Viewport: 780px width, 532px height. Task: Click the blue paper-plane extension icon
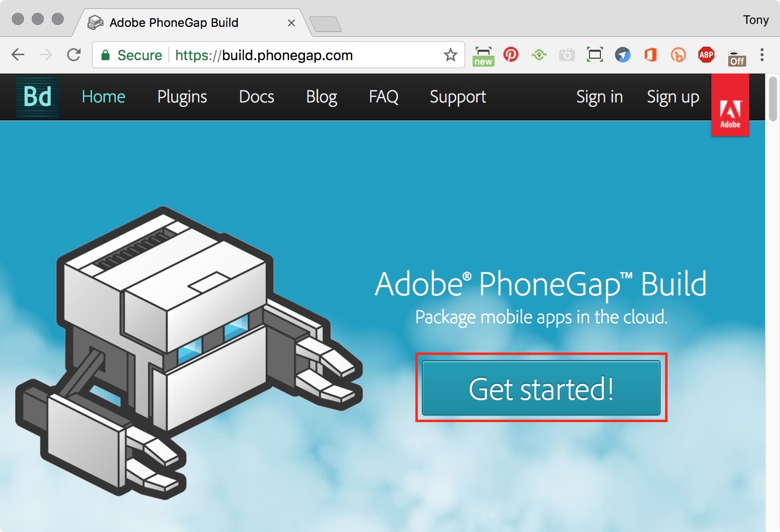(622, 54)
